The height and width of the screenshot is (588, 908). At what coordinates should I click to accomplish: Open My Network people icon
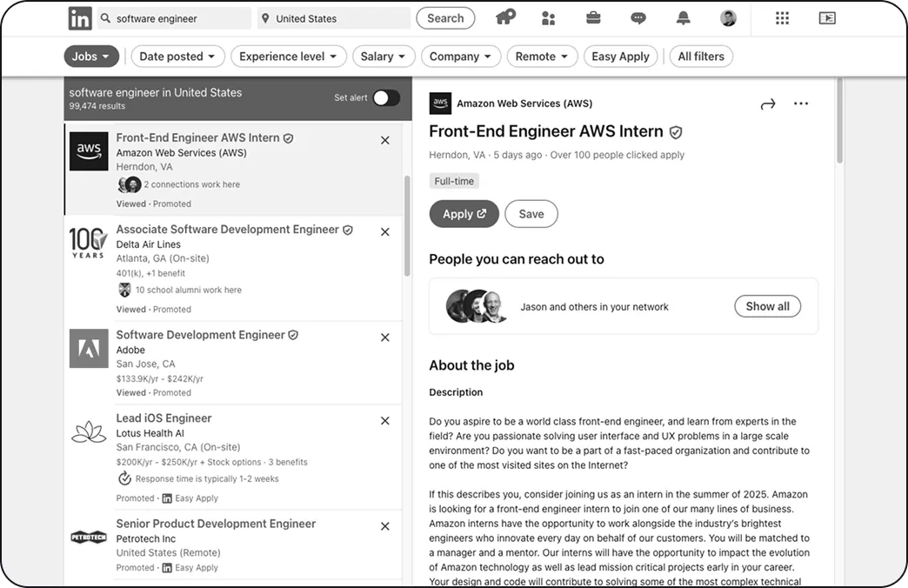coord(548,18)
